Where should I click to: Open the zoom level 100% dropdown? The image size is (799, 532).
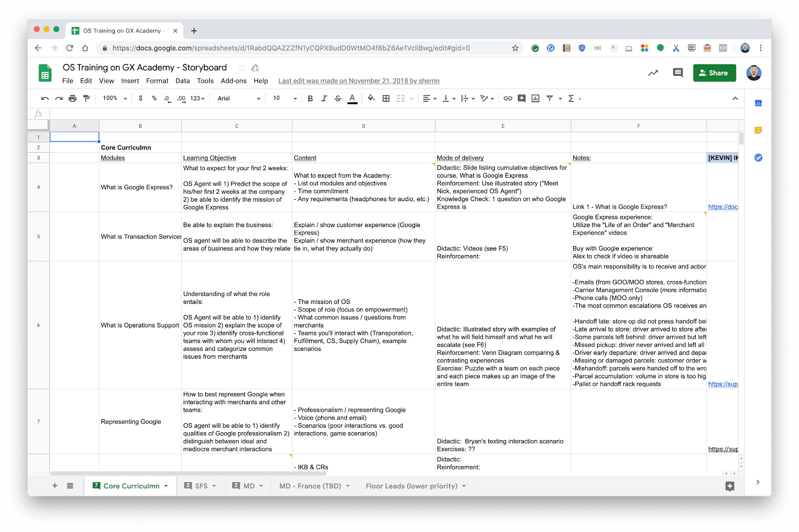115,98
